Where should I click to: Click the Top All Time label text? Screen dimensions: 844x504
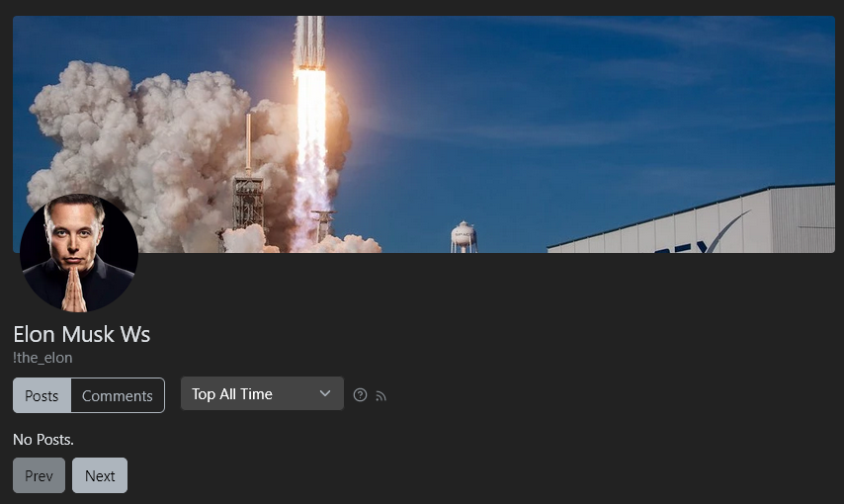pos(232,394)
